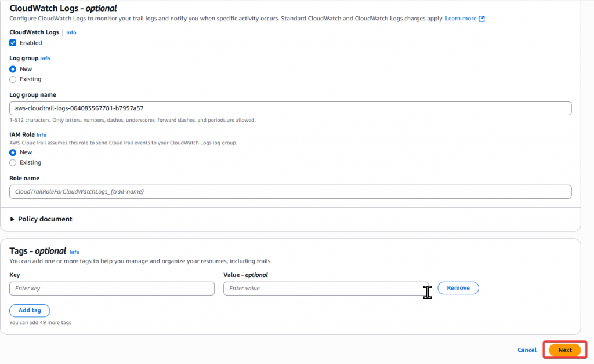This screenshot has width=594, height=364.
Task: Select New under IAM Role
Action: (x=13, y=152)
